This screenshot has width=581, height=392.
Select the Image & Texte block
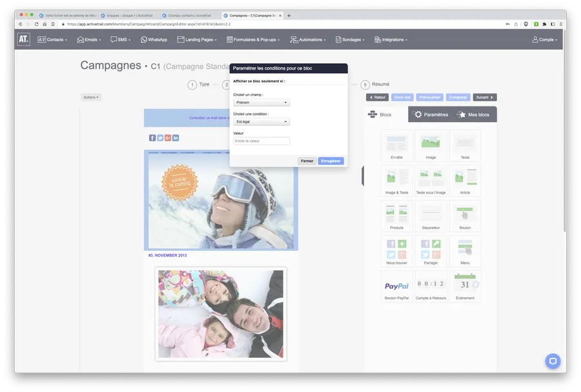(396, 181)
